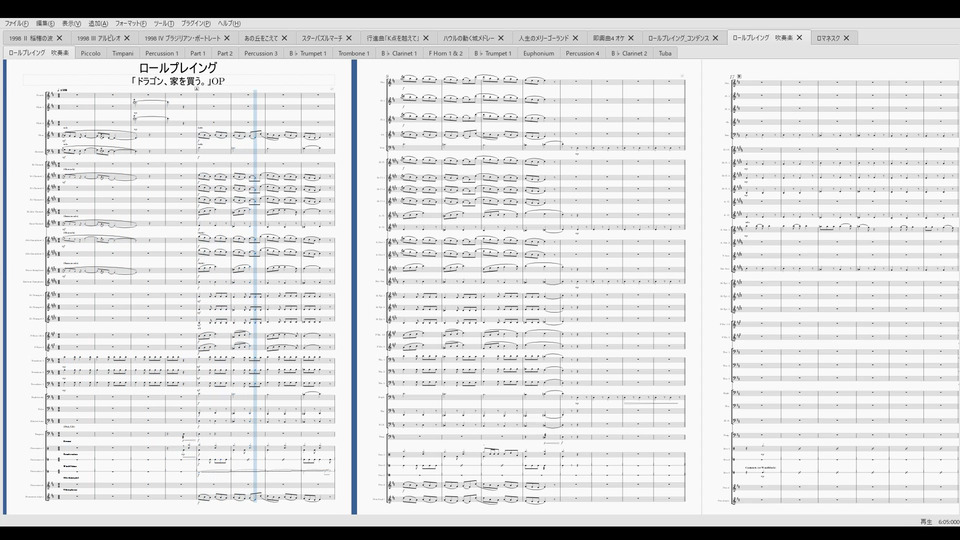Close the ロールプレイング_コンデンス tab
Image resolution: width=960 pixels, height=540 pixels.
tap(715, 38)
